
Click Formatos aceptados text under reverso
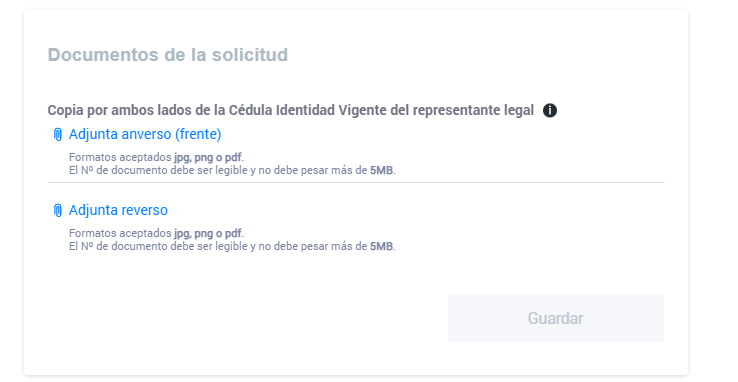[x=120, y=233]
